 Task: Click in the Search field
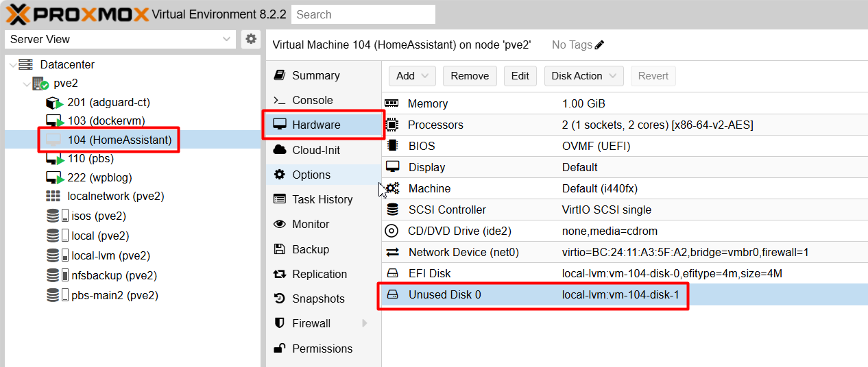pyautogui.click(x=363, y=14)
